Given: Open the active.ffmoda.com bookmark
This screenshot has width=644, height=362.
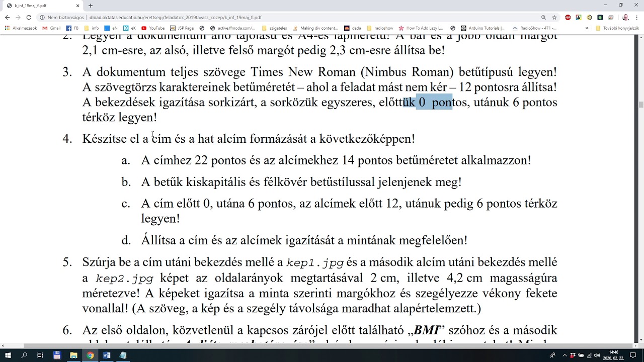Looking at the screenshot, I should click(x=232, y=28).
